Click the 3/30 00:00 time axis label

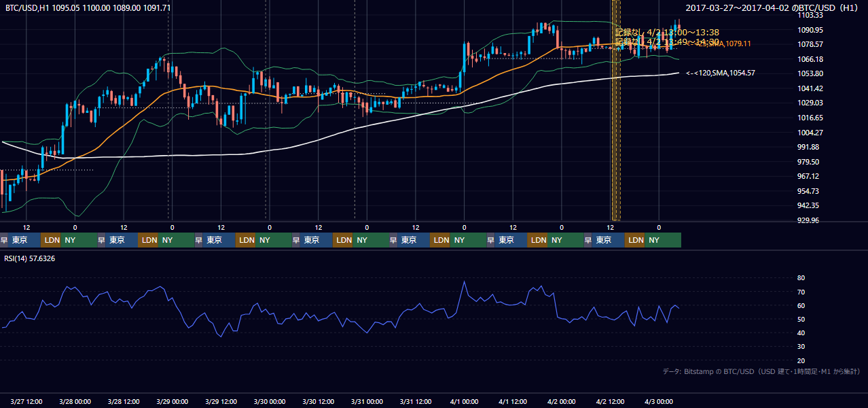[270, 401]
